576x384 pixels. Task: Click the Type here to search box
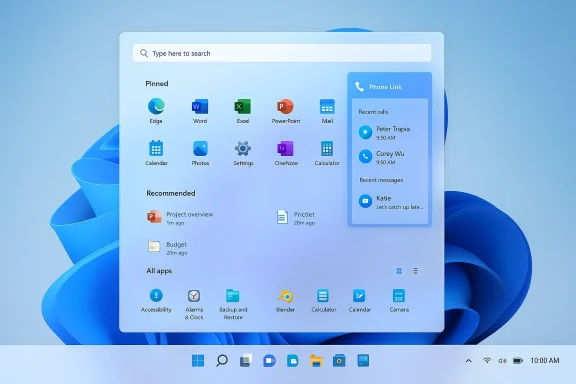282,53
